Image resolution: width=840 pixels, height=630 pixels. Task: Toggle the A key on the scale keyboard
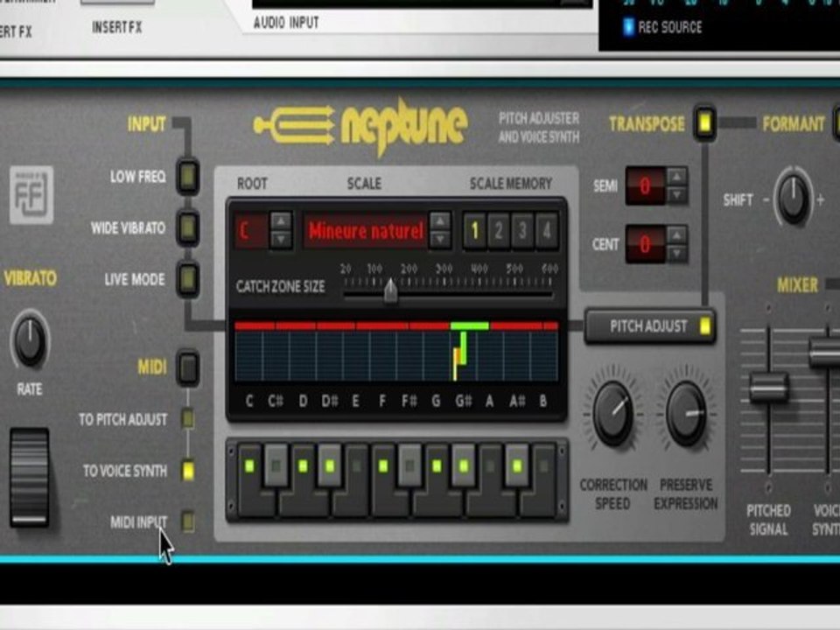(x=490, y=480)
